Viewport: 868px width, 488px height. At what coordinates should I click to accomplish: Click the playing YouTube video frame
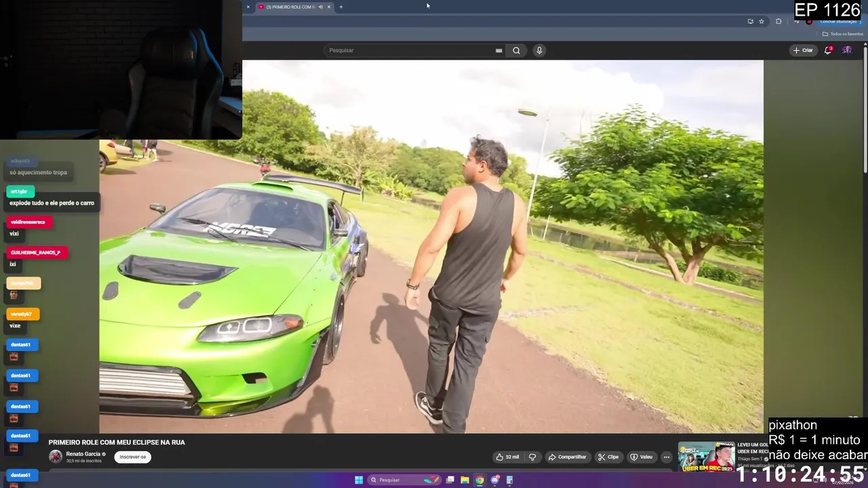(431, 246)
